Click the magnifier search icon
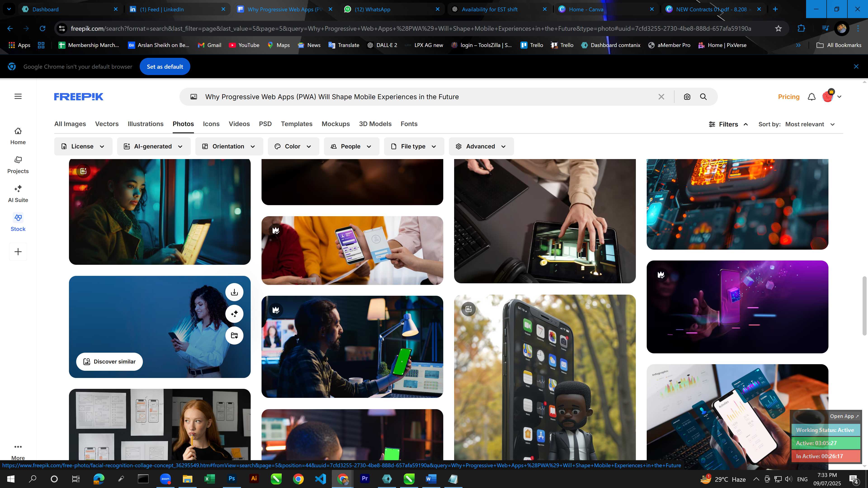 pyautogui.click(x=703, y=97)
